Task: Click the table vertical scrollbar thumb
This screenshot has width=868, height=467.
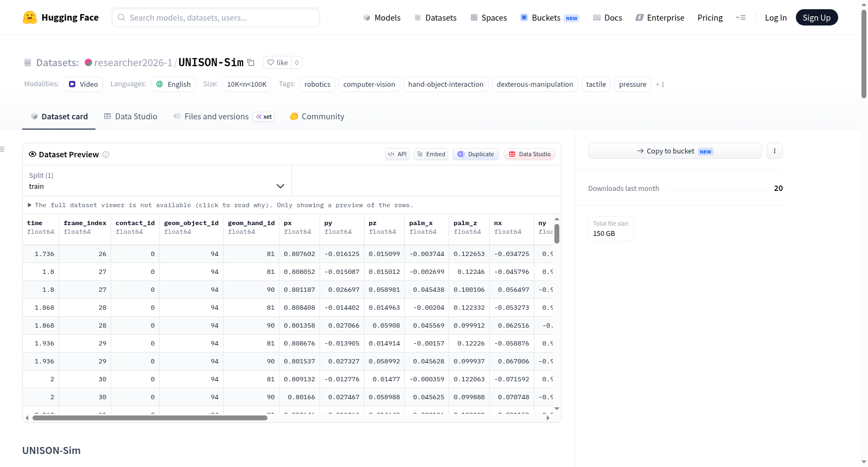Action: (x=557, y=234)
